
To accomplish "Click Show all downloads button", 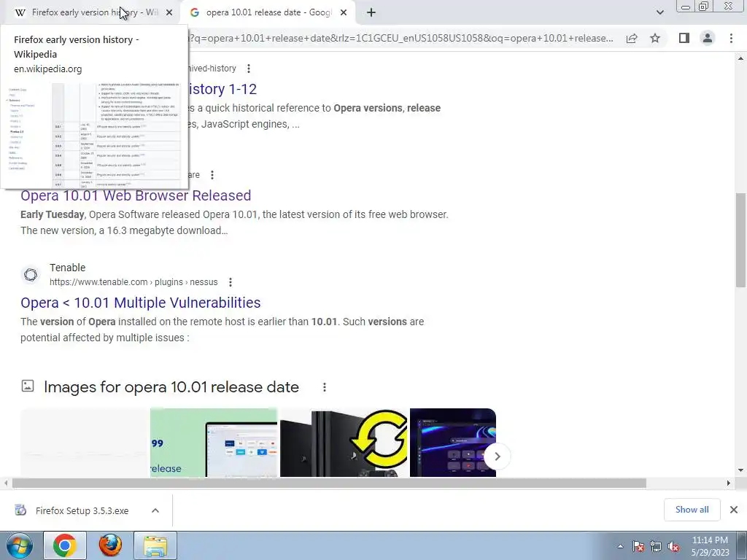I will pos(692,510).
